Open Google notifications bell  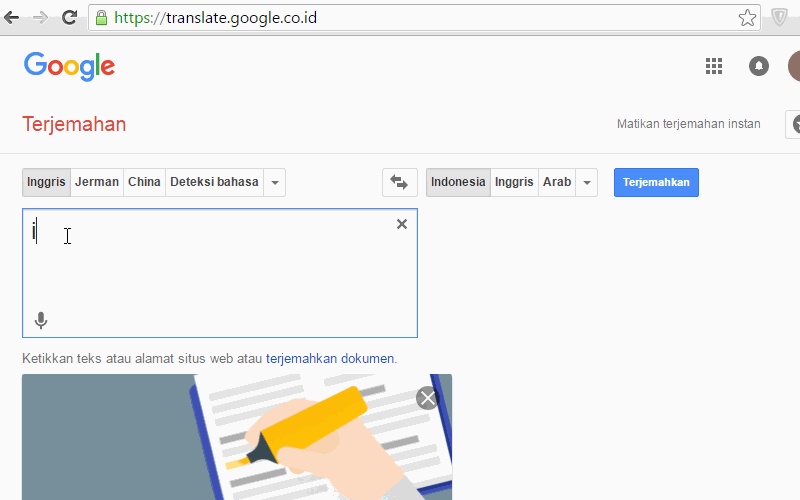coord(759,66)
